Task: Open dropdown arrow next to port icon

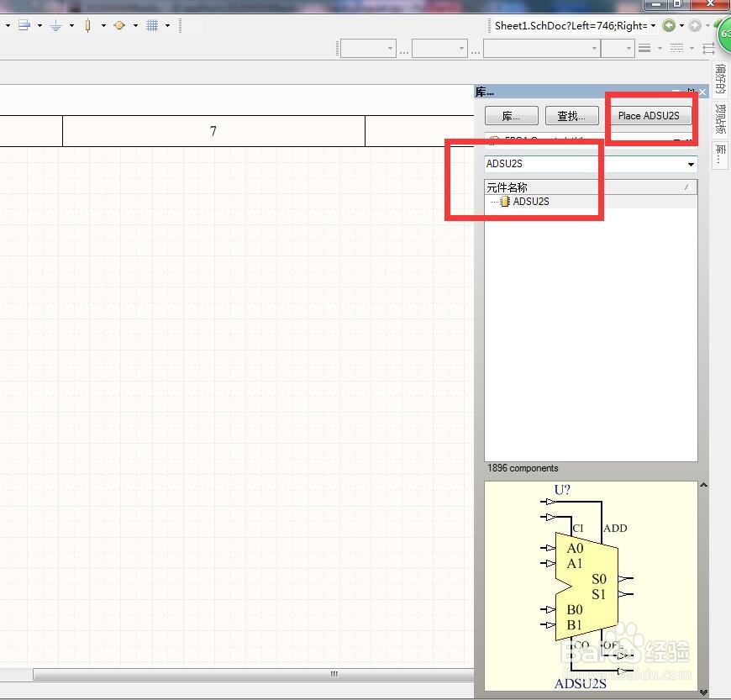Action: pos(135,26)
